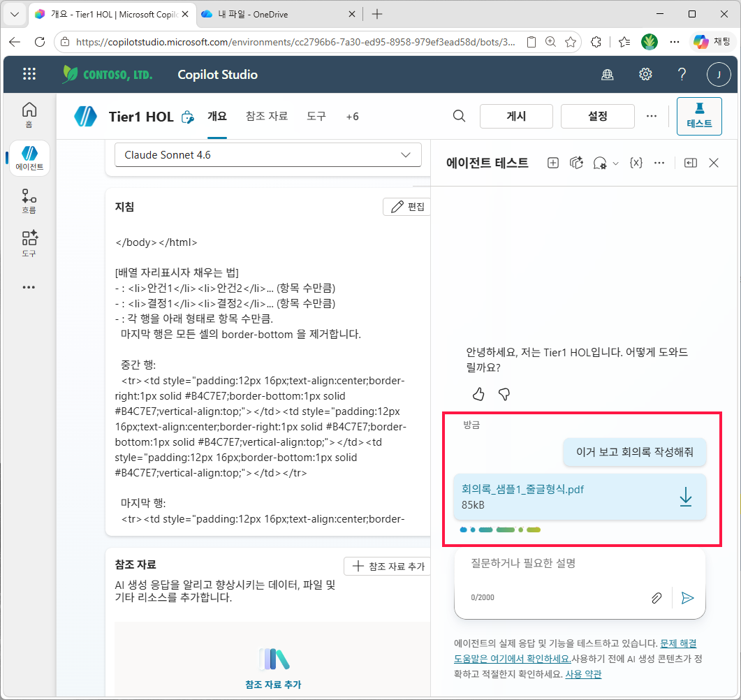Download 회의록_샘플1_줄글형식.pdf attachment

pos(685,497)
